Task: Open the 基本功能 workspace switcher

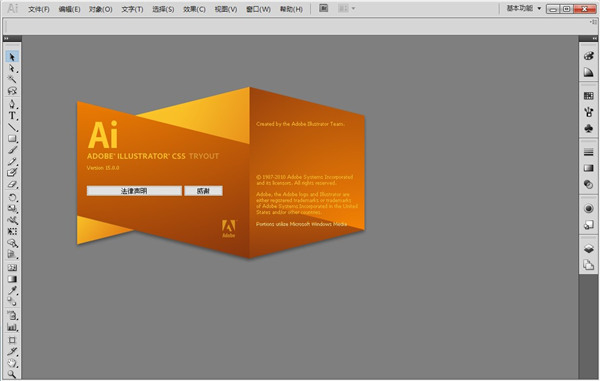Action: pos(523,8)
